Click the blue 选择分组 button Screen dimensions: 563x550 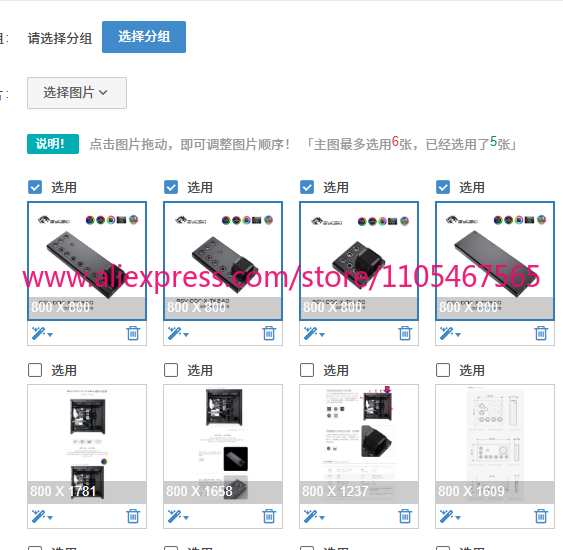(x=144, y=37)
